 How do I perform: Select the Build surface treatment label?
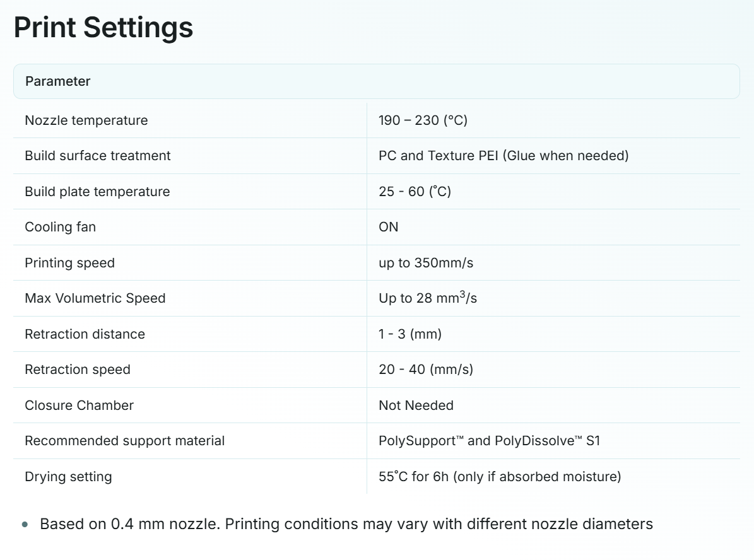(x=98, y=156)
